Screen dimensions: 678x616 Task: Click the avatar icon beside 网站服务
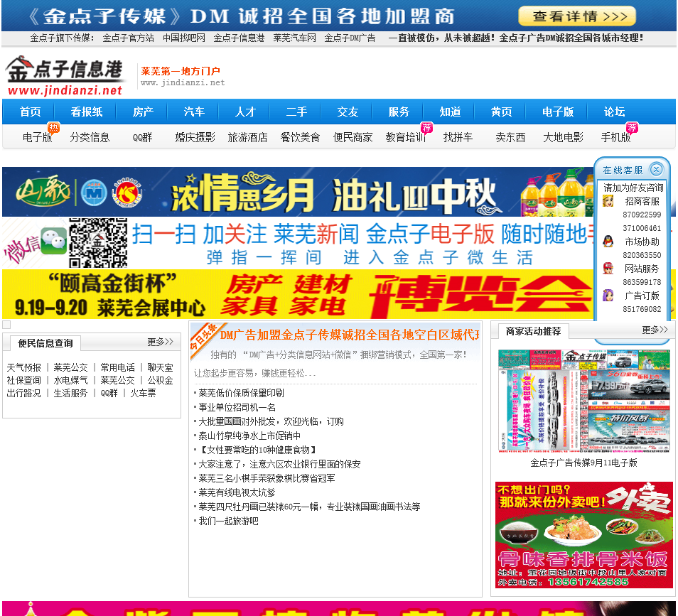[608, 269]
